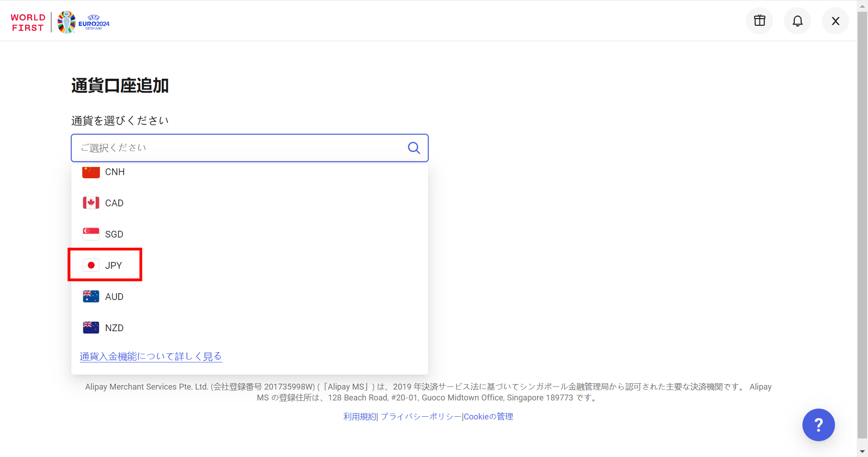Open the gift promotions icon
The width and height of the screenshot is (868, 457).
[759, 20]
